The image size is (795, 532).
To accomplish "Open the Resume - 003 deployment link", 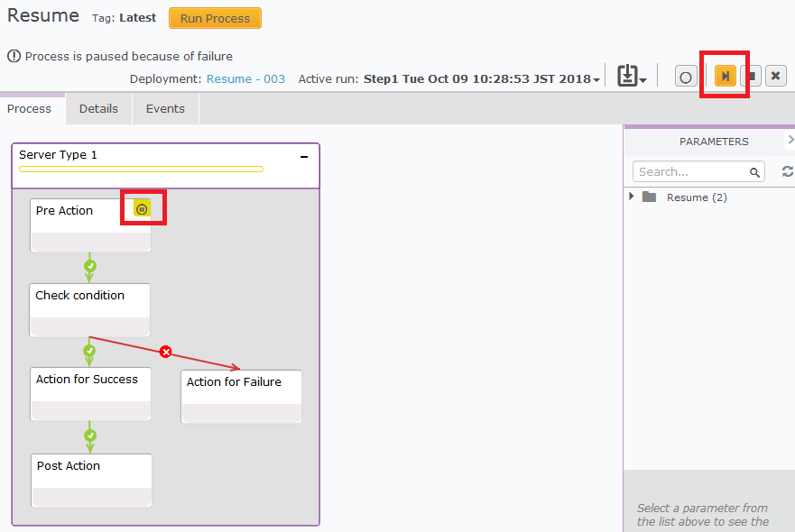I will pyautogui.click(x=245, y=79).
